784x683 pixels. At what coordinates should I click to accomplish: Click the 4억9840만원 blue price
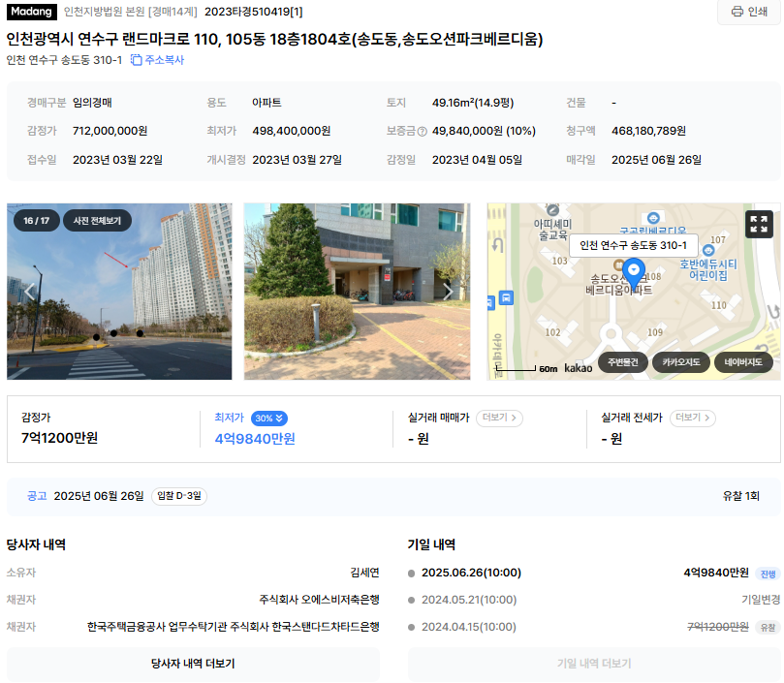click(255, 439)
